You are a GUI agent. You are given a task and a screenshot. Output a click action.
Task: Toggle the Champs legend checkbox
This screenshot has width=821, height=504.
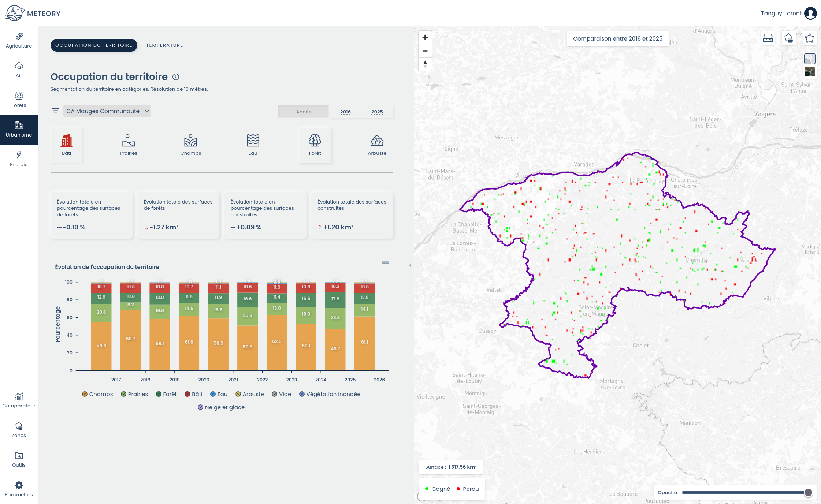point(85,394)
